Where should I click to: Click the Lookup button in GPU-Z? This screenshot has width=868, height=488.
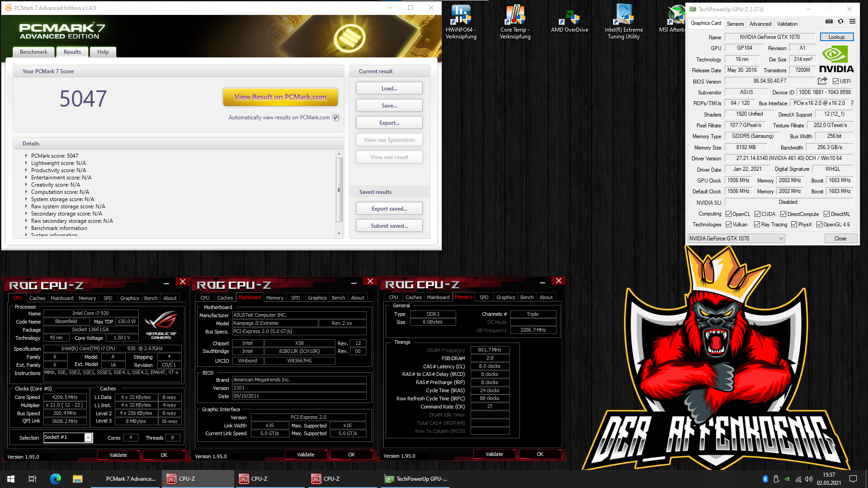(836, 37)
